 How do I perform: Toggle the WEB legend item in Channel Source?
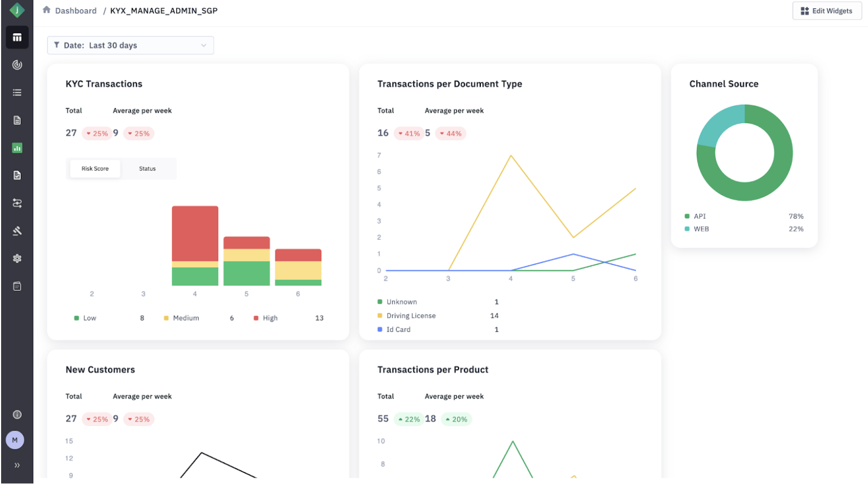coord(701,229)
